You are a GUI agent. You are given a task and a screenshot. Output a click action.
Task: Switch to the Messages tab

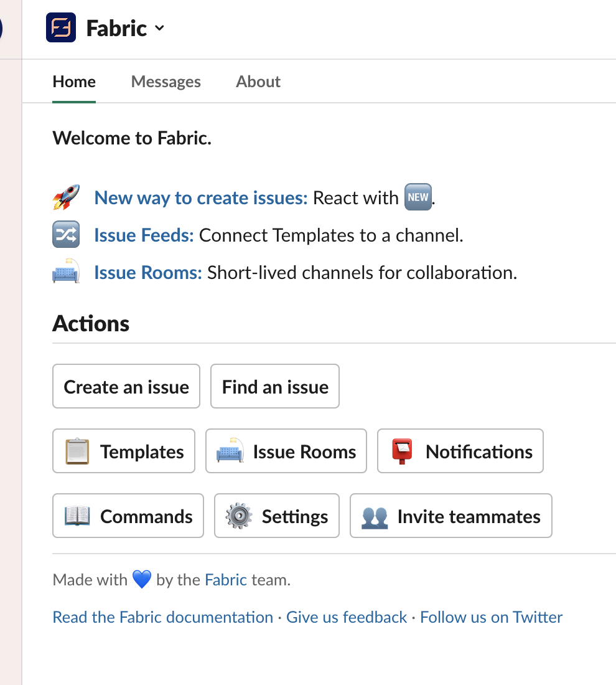(166, 82)
